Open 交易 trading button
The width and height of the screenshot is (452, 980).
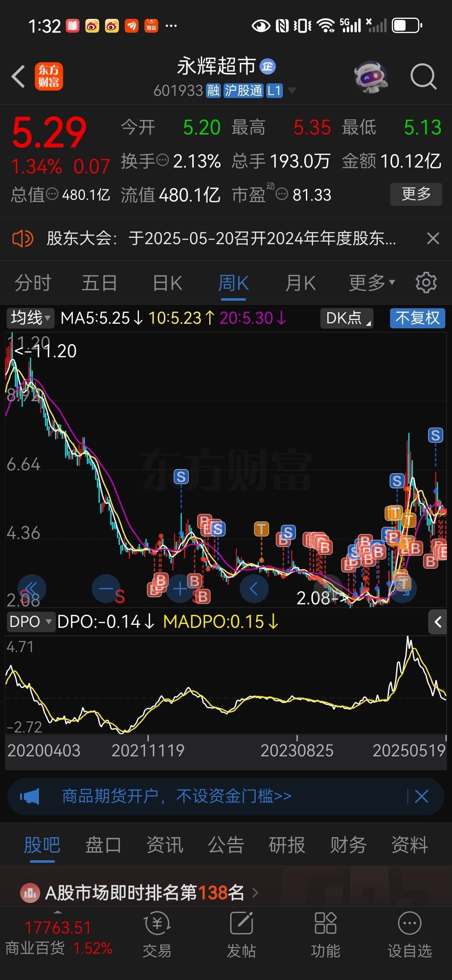click(x=157, y=935)
